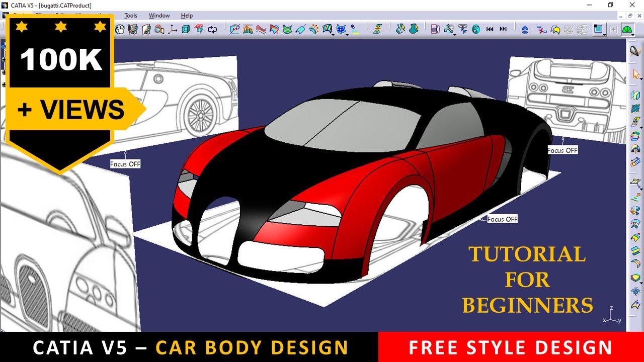Expand dropdown on tree-with-hand icon
644x362 pixels.
pos(455,35)
